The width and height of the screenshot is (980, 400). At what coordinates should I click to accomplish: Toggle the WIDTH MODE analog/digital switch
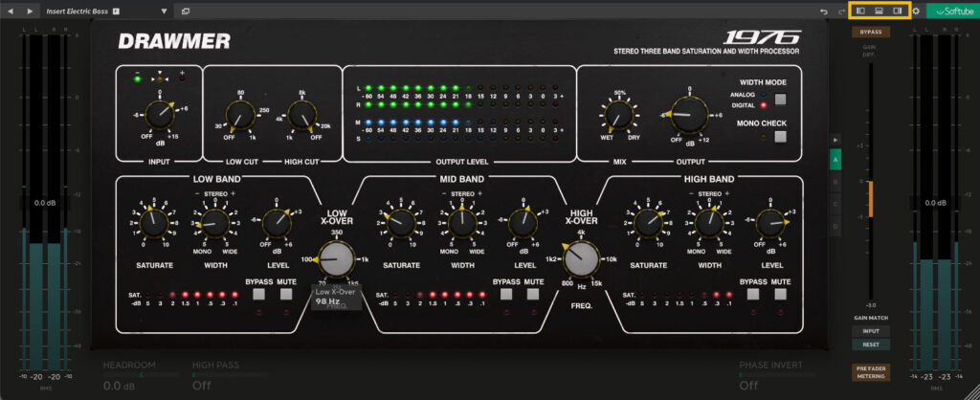(x=780, y=100)
